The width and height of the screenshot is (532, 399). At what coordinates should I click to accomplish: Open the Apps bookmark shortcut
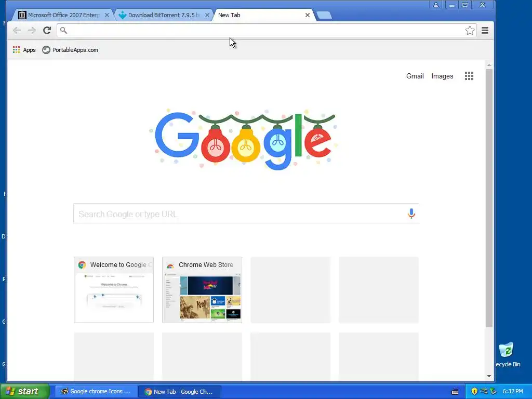(x=24, y=50)
